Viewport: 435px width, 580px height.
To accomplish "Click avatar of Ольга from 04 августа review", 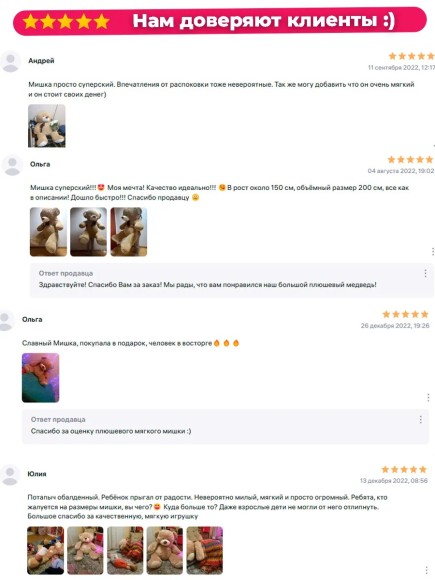I will coord(12,165).
